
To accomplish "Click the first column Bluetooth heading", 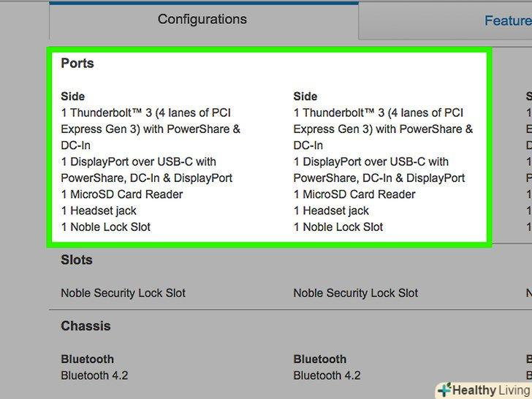I will coord(88,360).
